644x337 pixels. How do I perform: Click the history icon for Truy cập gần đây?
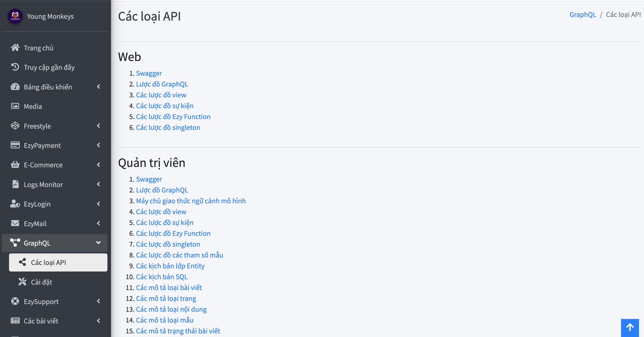pos(15,67)
